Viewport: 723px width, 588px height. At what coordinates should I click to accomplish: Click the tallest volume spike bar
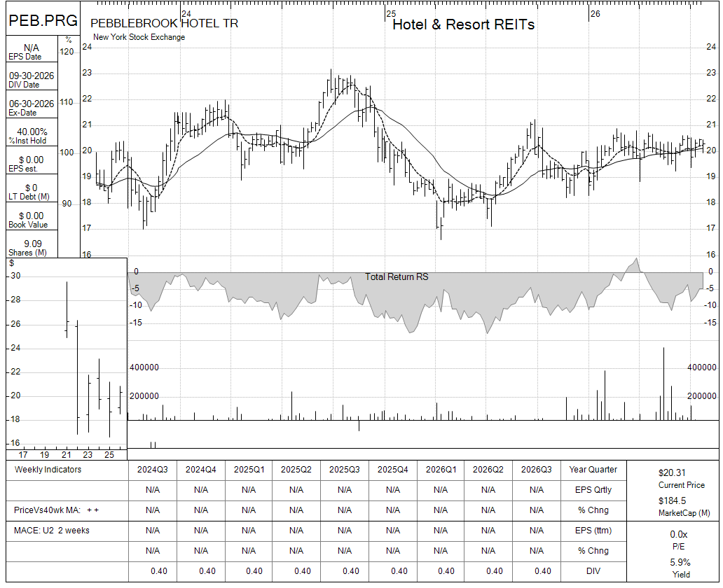coord(663,384)
